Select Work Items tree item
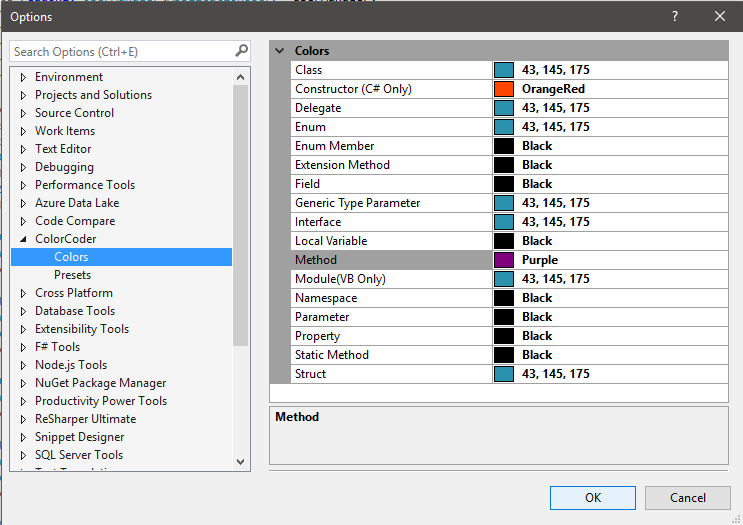743x525 pixels. pyautogui.click(x=65, y=131)
